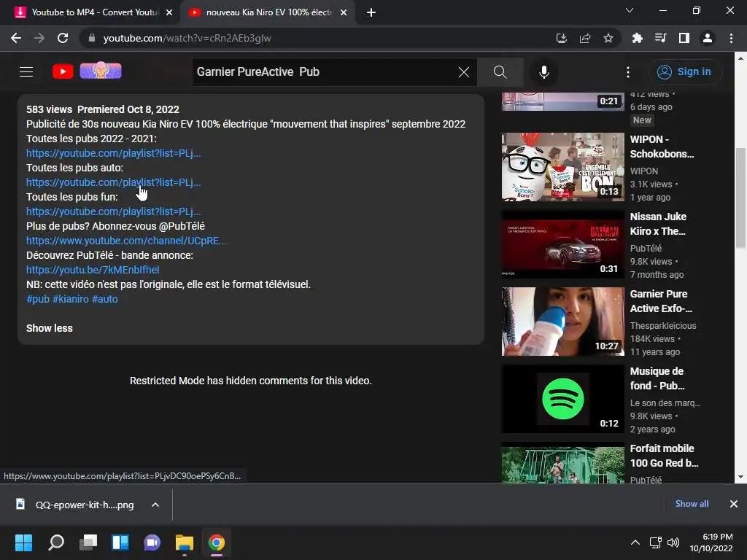Open the WIPON Schokobons video thumbnail
This screenshot has height=560, width=747.
pos(562,167)
